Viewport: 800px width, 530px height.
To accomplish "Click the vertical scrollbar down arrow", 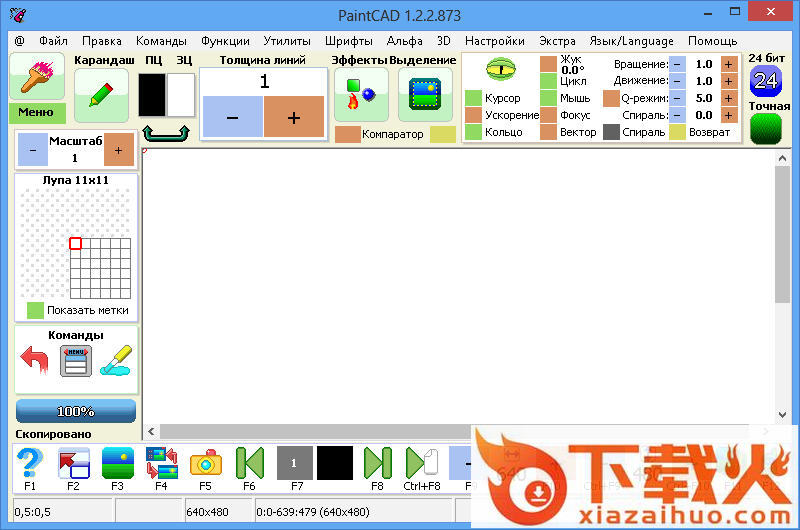I will point(782,415).
